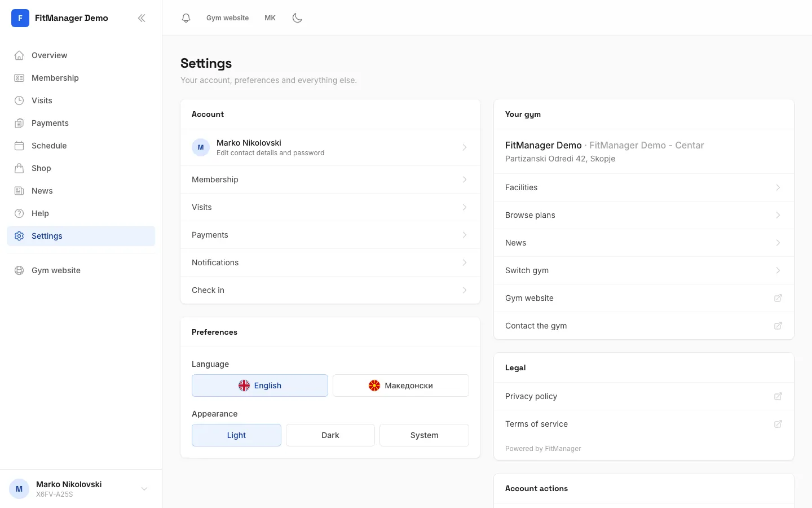Toggle dark mode with the moon icon
Image resolution: width=812 pixels, height=508 pixels.
[x=297, y=18]
